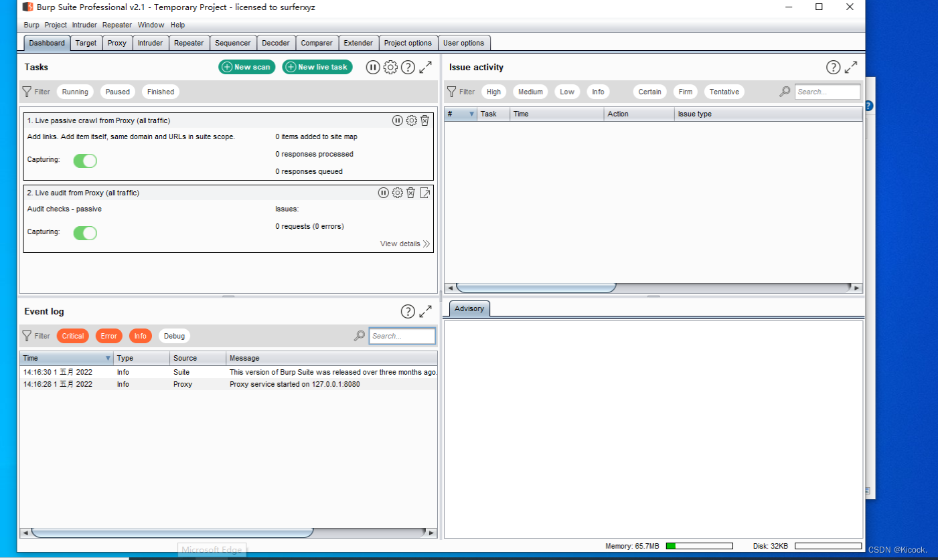This screenshot has width=938, height=560.
Task: Click the Event log filter funnel icon
Action: click(x=27, y=336)
